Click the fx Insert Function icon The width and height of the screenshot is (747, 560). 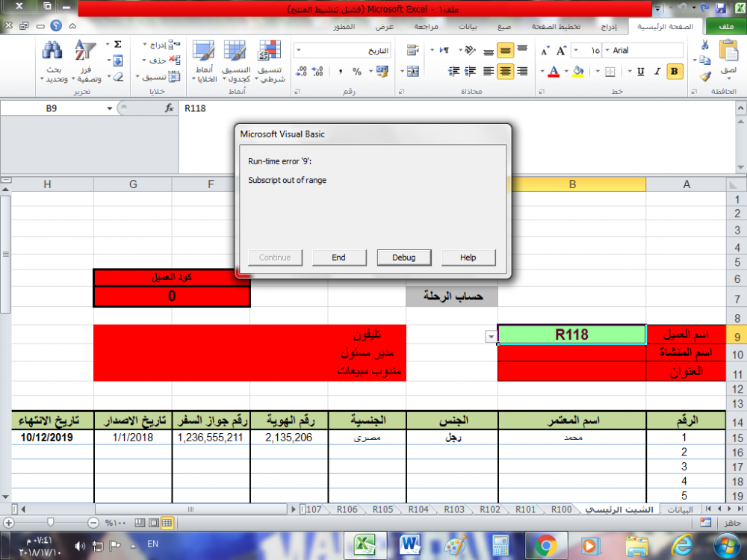pos(169,108)
